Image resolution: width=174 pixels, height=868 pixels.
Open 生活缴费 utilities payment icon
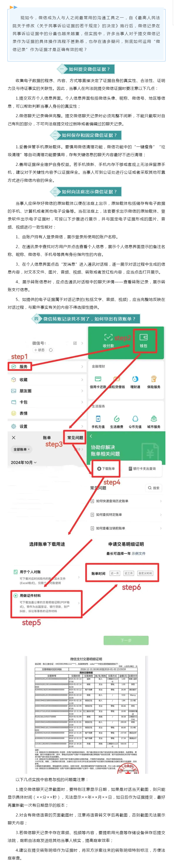[117, 418]
